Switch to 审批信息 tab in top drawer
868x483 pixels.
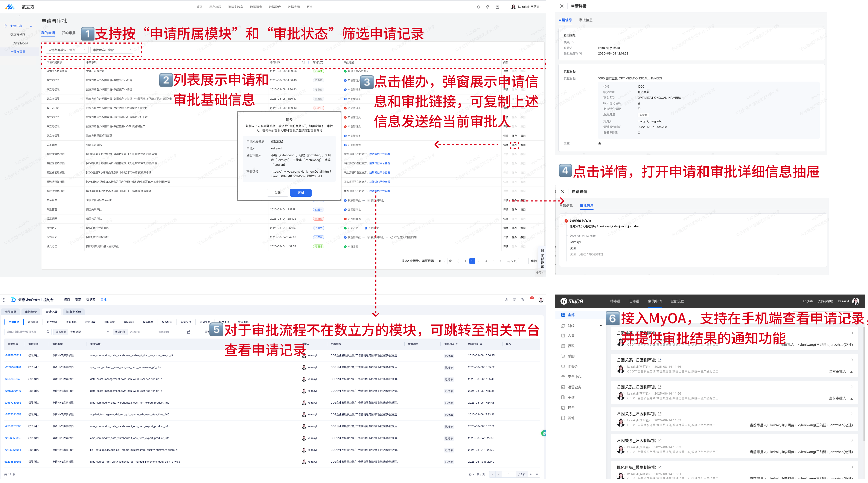tap(586, 20)
